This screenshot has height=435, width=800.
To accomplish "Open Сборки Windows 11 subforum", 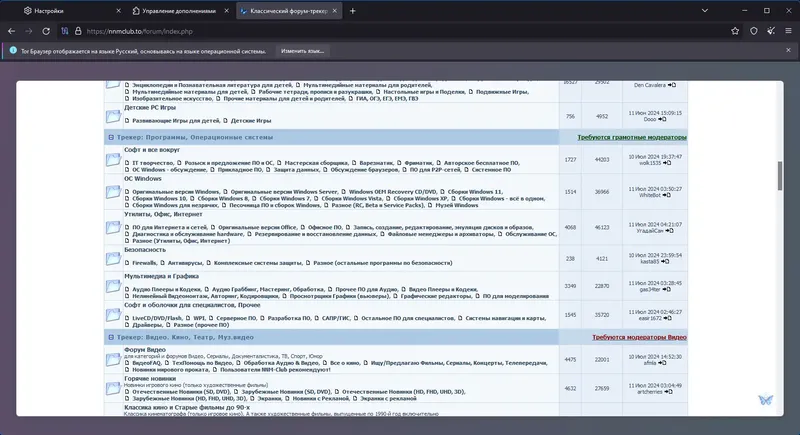I will point(475,192).
